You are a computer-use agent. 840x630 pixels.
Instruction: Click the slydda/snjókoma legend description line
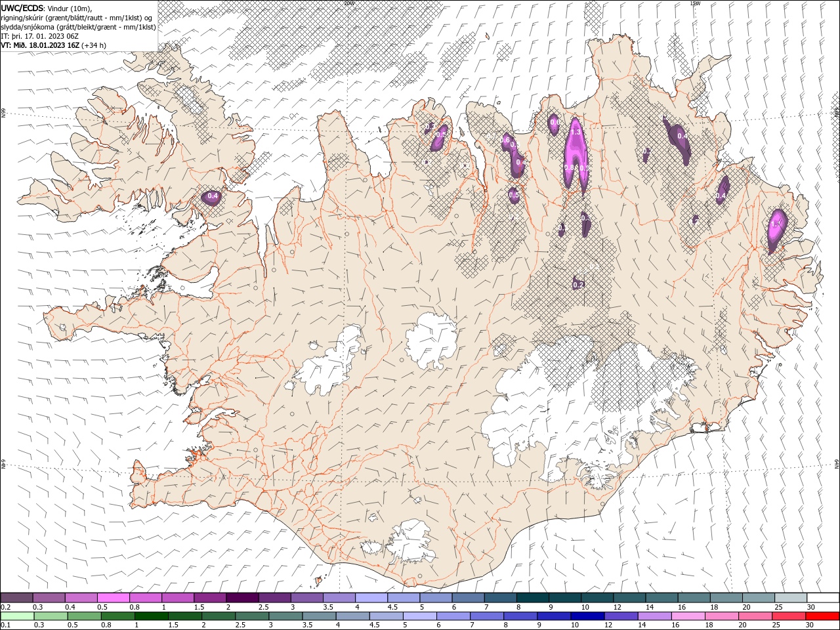pos(79,27)
